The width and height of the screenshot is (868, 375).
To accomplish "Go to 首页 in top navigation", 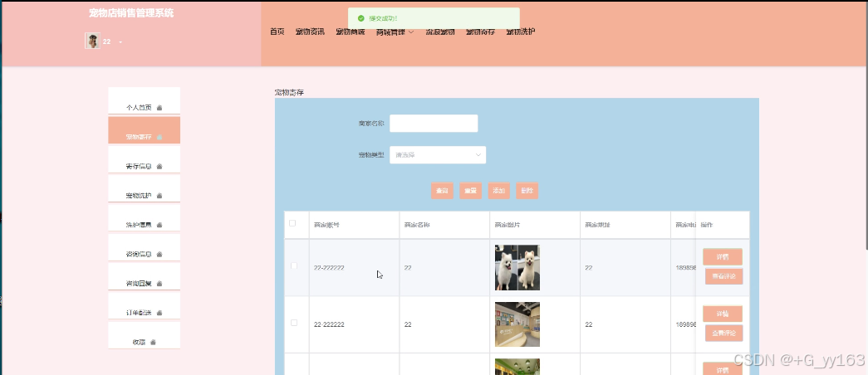I will tap(277, 32).
